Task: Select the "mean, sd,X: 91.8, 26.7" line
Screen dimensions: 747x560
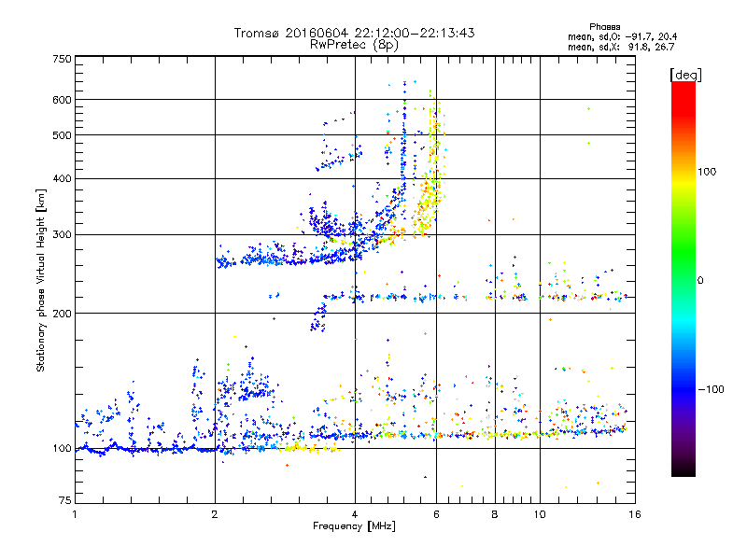Action: tap(621, 47)
